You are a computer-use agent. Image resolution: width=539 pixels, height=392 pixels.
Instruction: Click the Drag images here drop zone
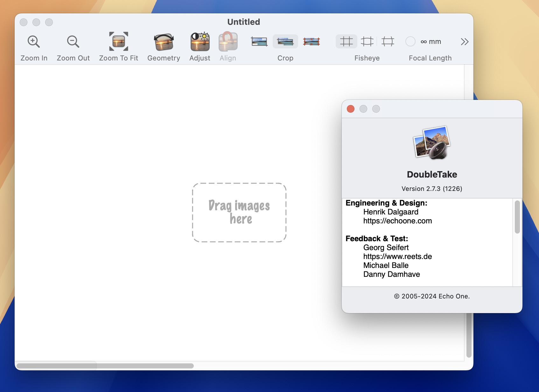click(239, 213)
